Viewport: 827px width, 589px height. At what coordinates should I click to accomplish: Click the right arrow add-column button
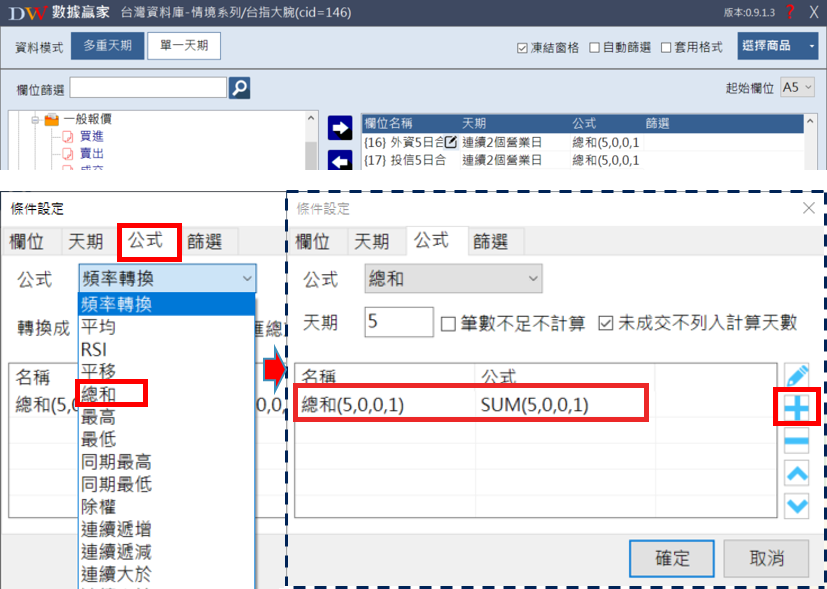[x=341, y=128]
